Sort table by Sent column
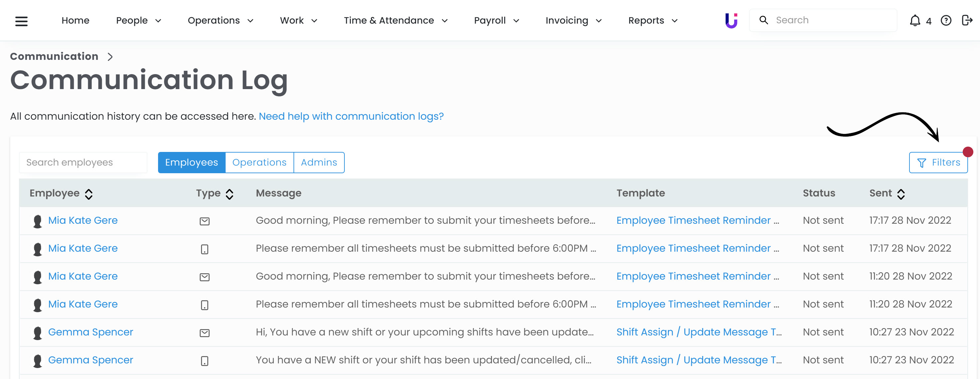The width and height of the screenshot is (980, 379). coord(900,194)
